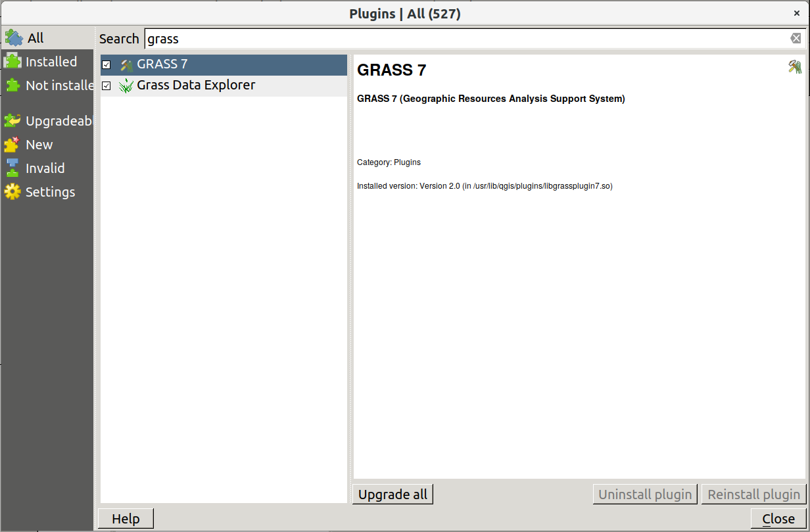Clear the search field text
810x532 pixels.
(x=796, y=38)
